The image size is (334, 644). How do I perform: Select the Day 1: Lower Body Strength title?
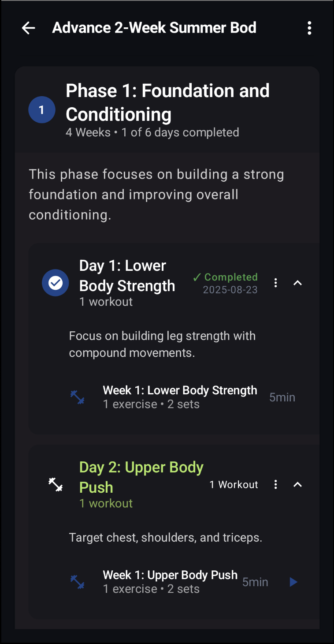[127, 276]
